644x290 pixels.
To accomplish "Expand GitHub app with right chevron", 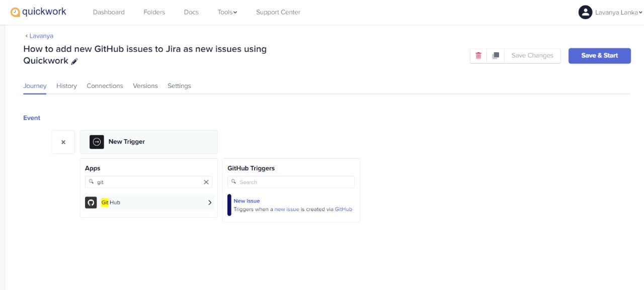I will pos(210,203).
